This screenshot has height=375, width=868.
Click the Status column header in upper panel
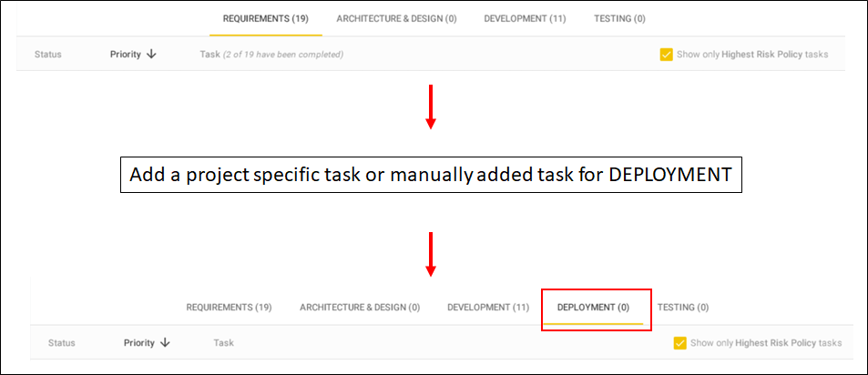48,55
